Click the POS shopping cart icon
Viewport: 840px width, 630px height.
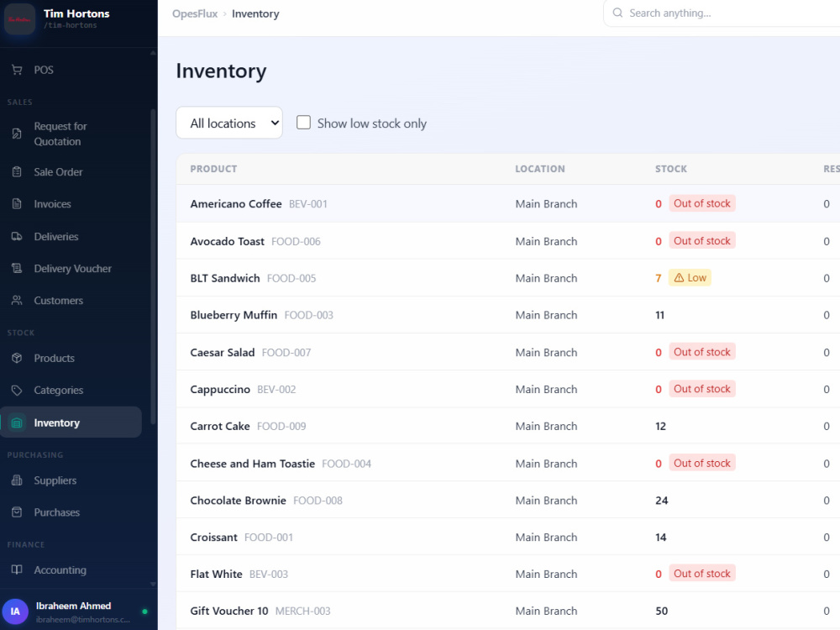[x=17, y=70]
